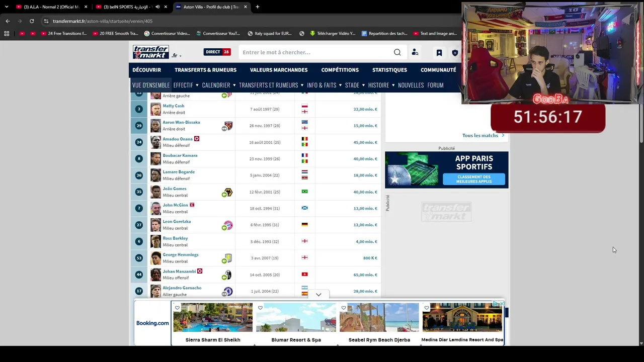The width and height of the screenshot is (644, 362).
Task: Click the bookmark watchlist icon in header
Action: click(439, 53)
